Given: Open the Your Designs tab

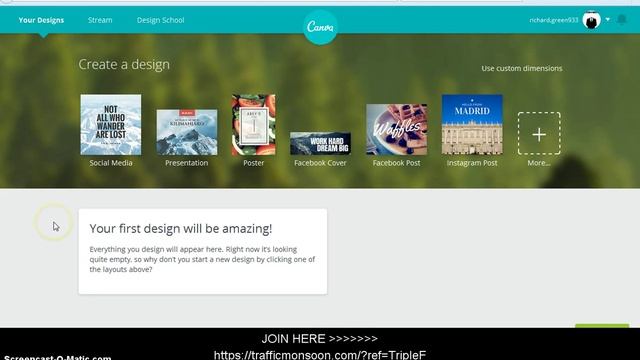Looking at the screenshot, I should (x=41, y=20).
